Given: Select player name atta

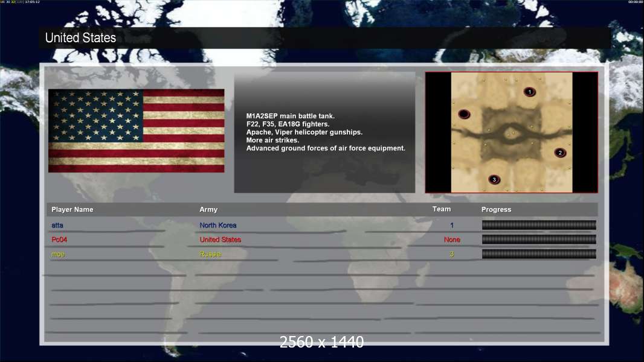Looking at the screenshot, I should (57, 225).
